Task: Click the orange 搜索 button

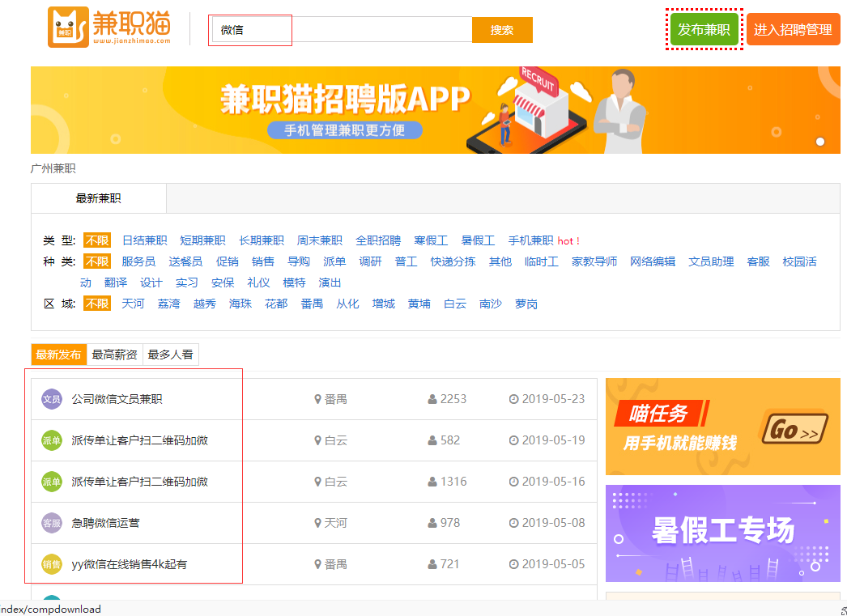Action: [502, 30]
